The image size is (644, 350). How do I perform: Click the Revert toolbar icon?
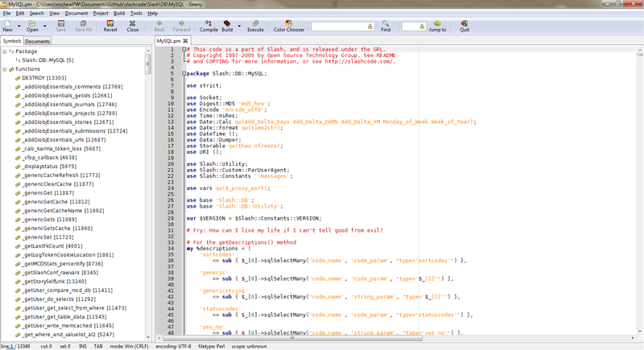pos(110,26)
